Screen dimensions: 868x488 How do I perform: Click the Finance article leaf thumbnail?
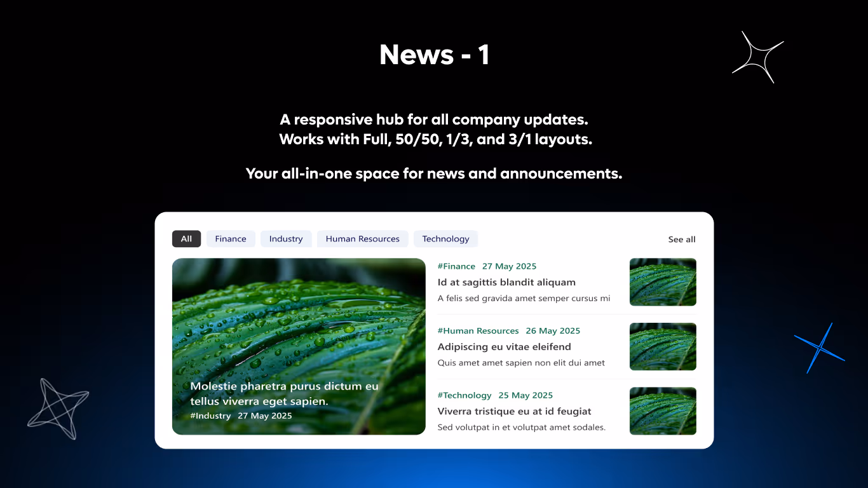(x=663, y=281)
